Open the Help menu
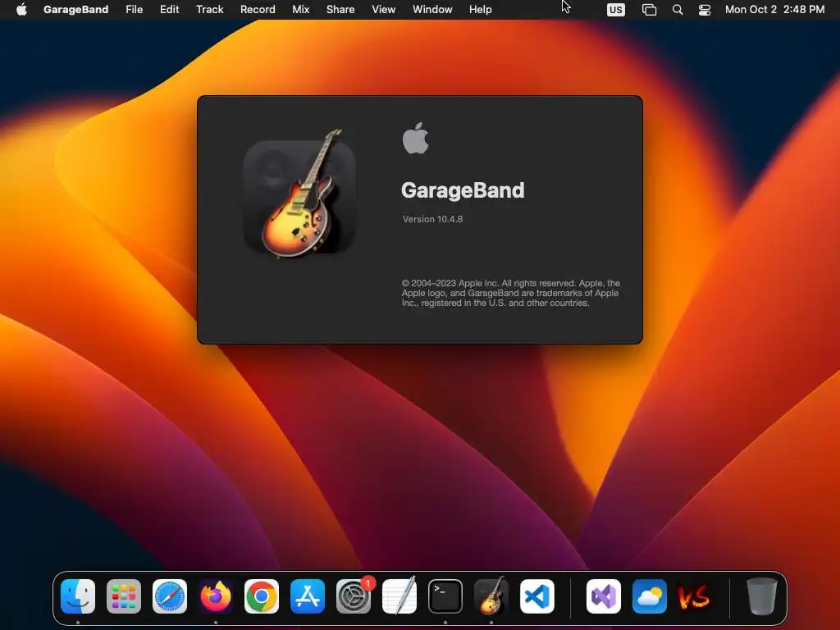Viewport: 840px width, 630px height. pos(480,9)
